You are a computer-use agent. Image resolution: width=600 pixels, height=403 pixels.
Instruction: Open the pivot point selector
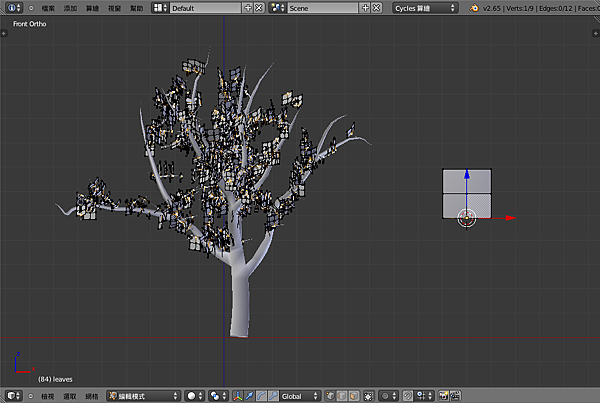(218, 396)
